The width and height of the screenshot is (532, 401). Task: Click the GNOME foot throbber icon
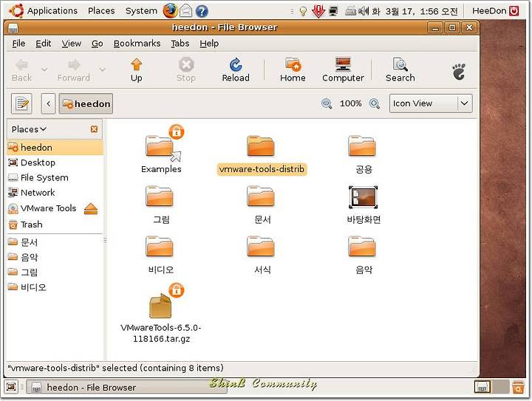click(x=459, y=72)
